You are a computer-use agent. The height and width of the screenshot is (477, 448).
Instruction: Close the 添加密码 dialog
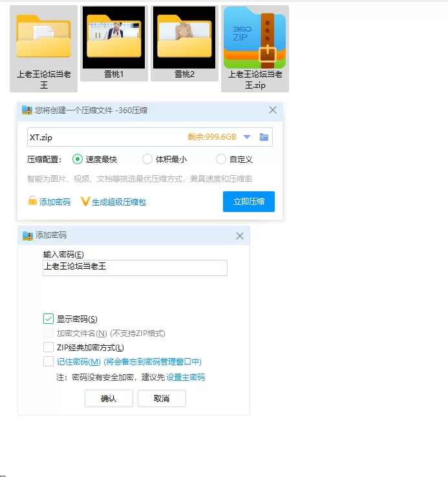pyautogui.click(x=240, y=236)
